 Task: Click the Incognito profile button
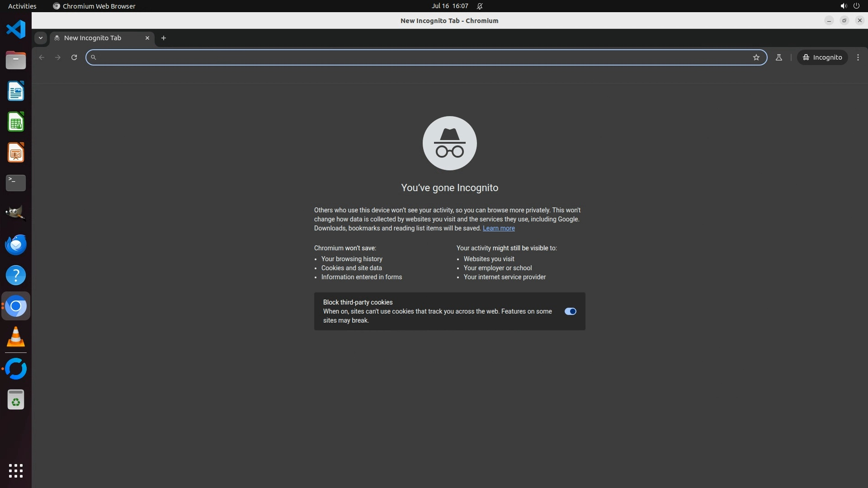point(822,57)
